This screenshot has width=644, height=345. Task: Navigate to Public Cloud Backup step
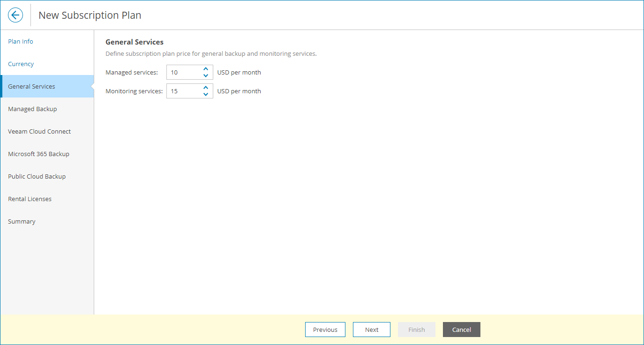[x=37, y=176]
